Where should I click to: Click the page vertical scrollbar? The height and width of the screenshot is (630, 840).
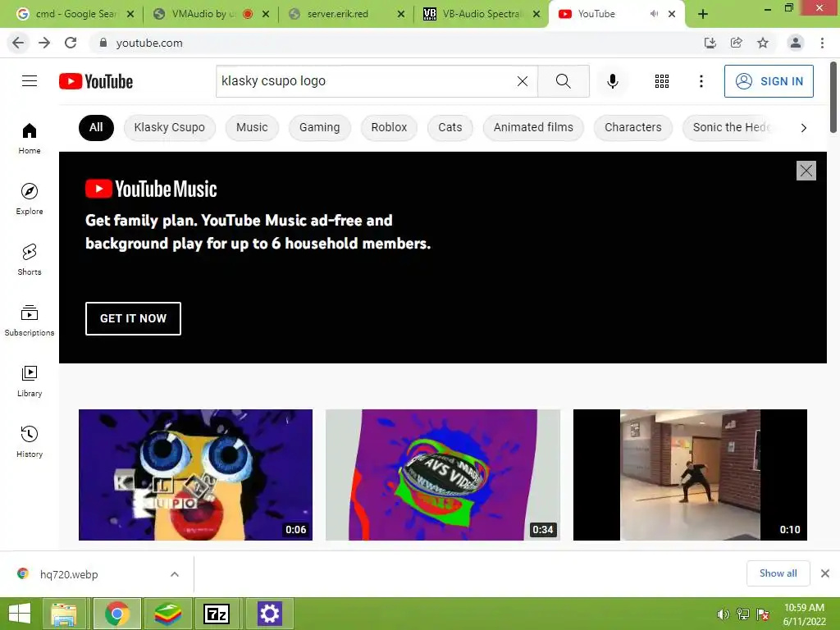(833, 97)
